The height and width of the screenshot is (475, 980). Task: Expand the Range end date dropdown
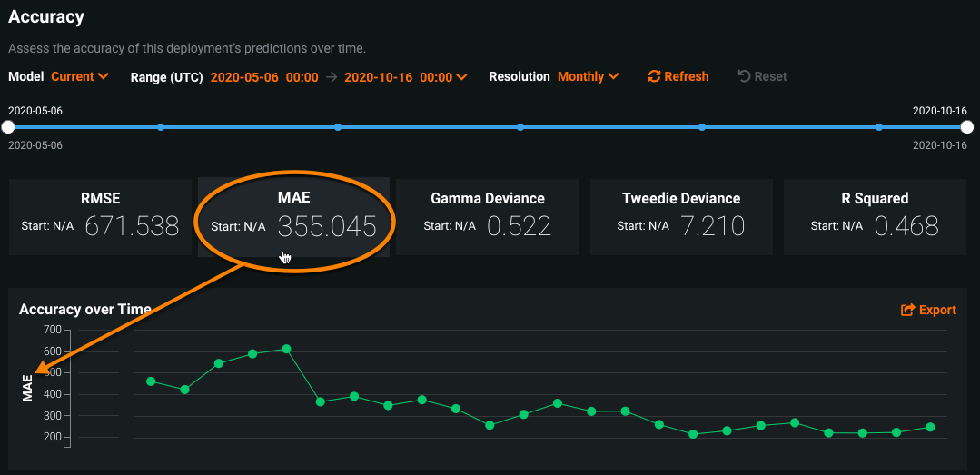(x=462, y=77)
